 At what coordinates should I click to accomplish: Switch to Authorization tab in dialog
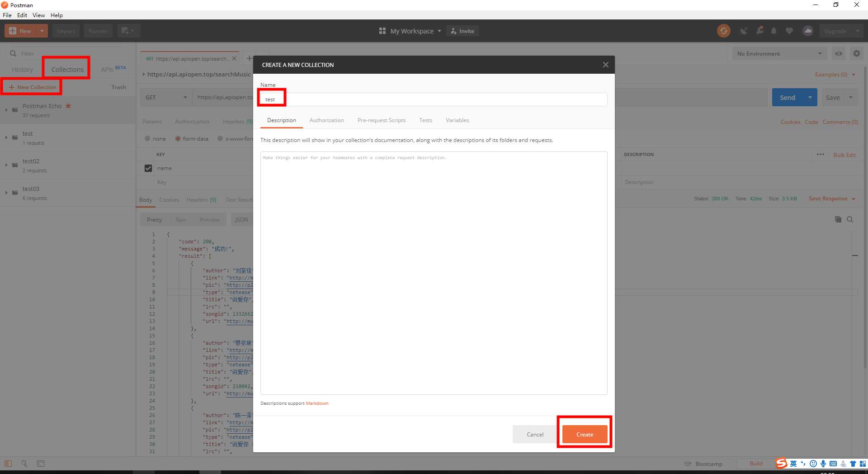click(x=326, y=120)
